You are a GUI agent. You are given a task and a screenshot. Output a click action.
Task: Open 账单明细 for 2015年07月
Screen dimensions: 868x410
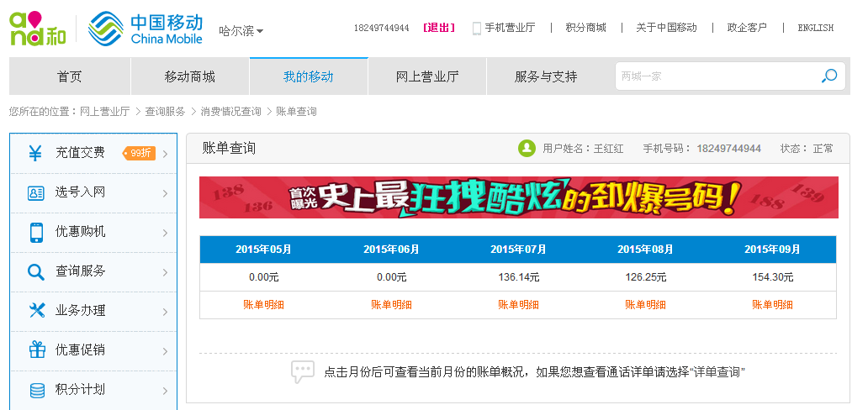tap(518, 305)
